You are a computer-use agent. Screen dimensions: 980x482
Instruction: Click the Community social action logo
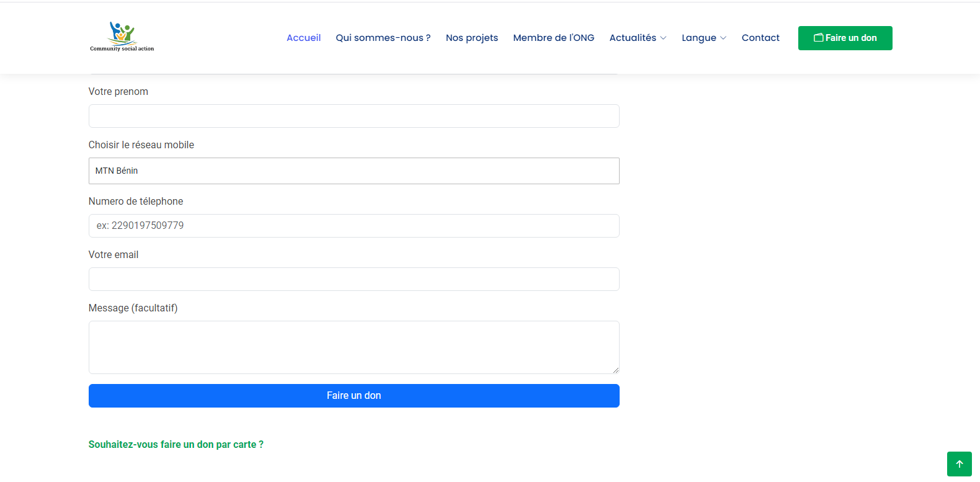pyautogui.click(x=122, y=37)
